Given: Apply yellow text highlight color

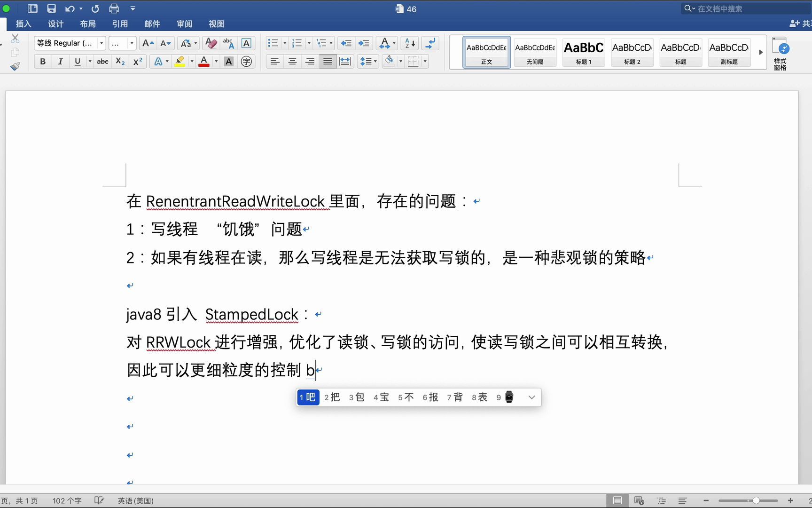Looking at the screenshot, I should click(x=180, y=62).
